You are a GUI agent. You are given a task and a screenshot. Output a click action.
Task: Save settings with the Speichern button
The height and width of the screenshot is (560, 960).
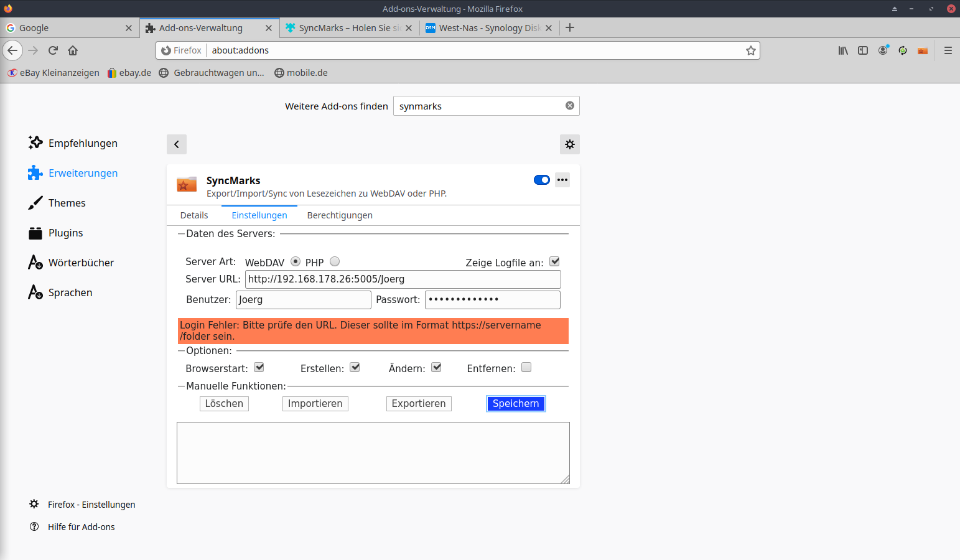[516, 404]
